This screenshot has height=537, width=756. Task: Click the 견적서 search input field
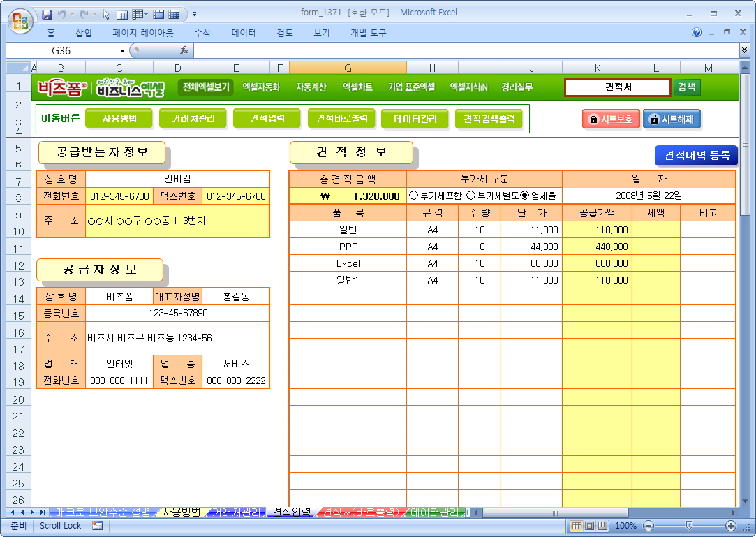[618, 87]
